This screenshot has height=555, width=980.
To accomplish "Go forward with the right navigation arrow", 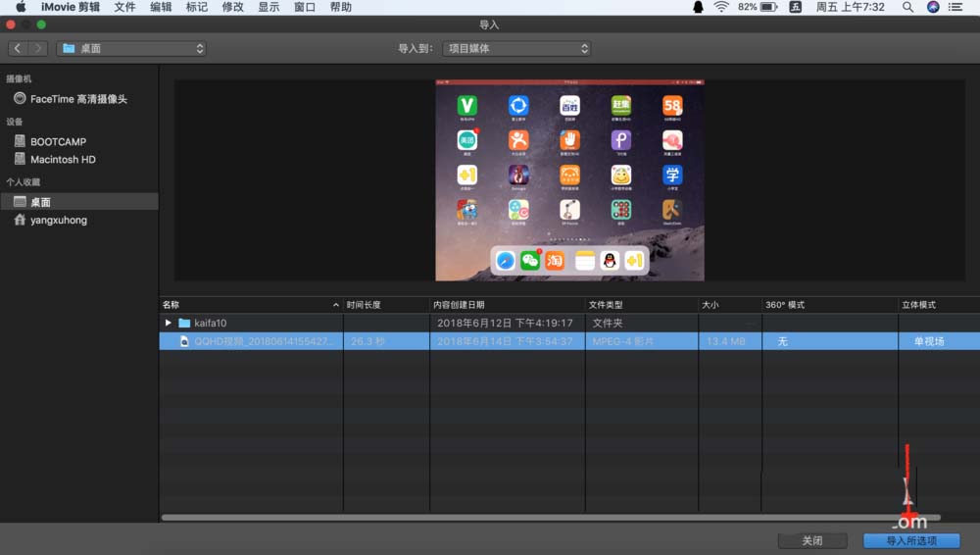I will click(38, 48).
